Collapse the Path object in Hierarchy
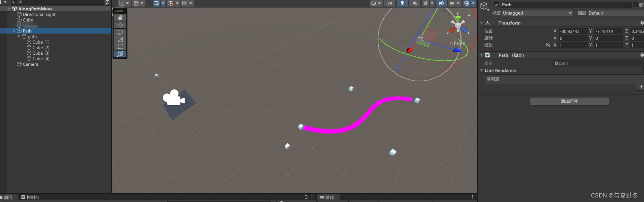Screen dimensions: 644x202 coord(14,31)
